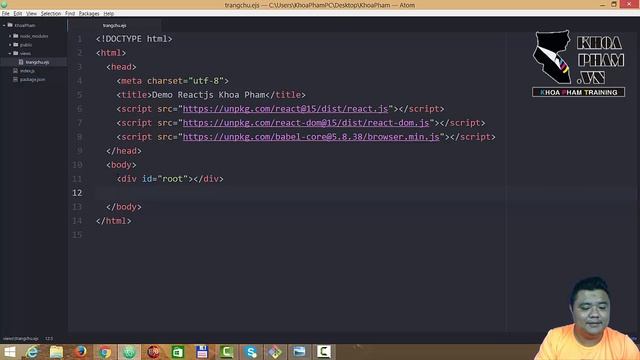The width and height of the screenshot is (640, 360).
Task: Click the babel-core browser.min.js URL link
Action: (311, 137)
